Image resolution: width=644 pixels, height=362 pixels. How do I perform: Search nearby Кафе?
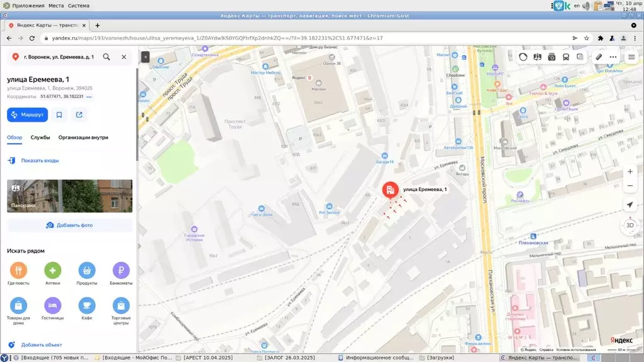click(x=87, y=309)
